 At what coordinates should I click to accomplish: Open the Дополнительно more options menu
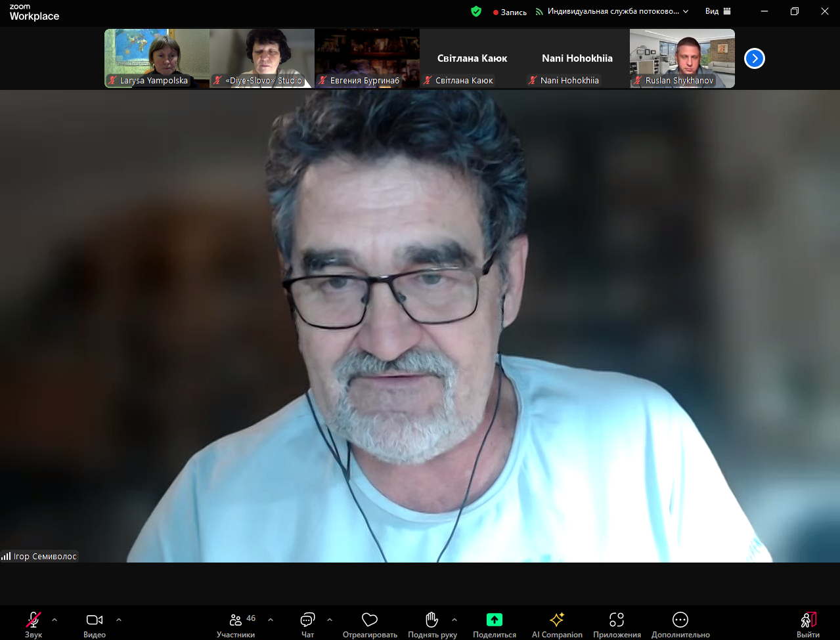680,624
